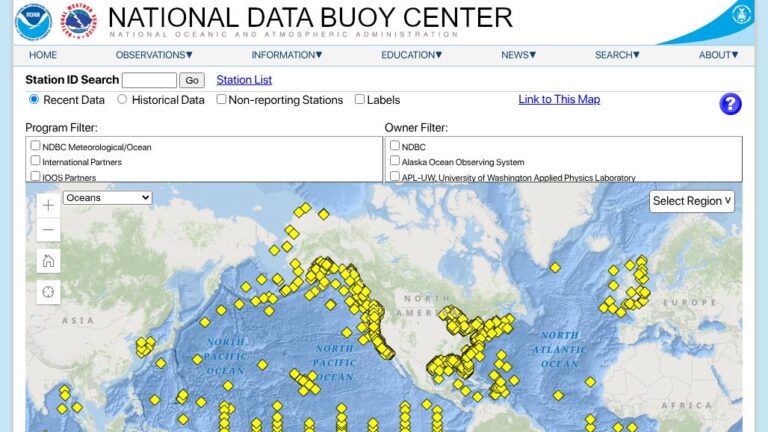Click the map home extent icon
The width and height of the screenshot is (768, 432).
click(x=48, y=261)
